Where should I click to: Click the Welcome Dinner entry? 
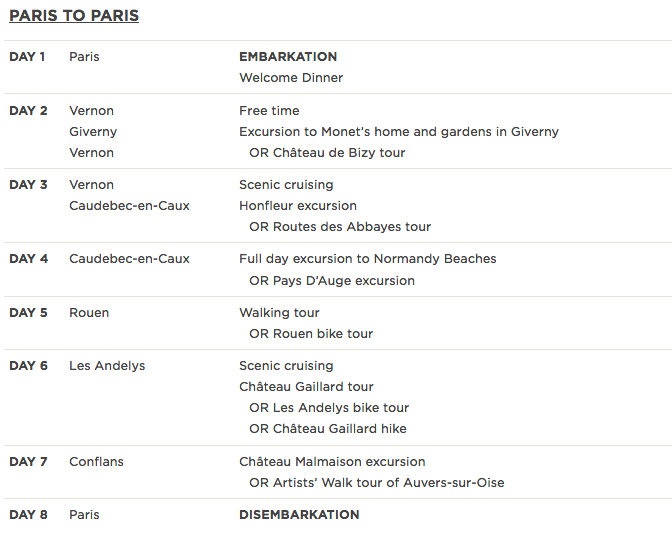291,78
